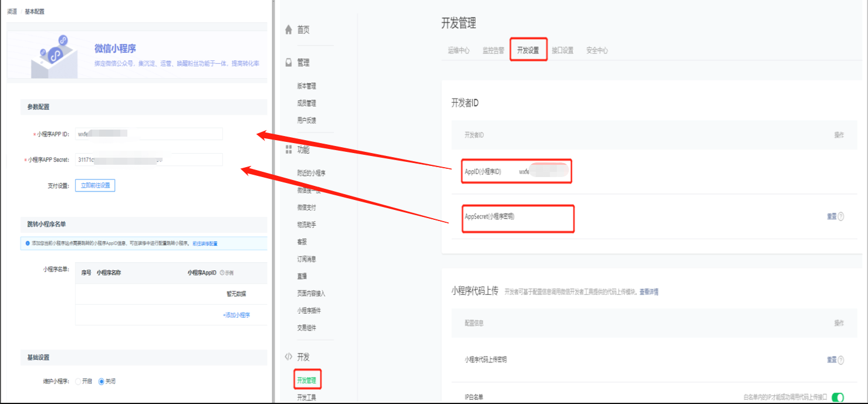
Task: Click the 序号 column header
Action: point(86,273)
